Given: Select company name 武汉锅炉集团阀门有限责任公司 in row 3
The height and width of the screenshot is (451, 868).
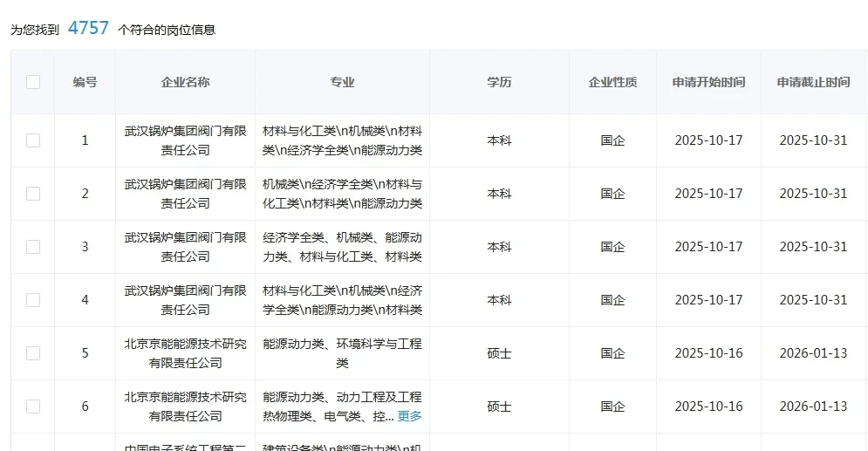Looking at the screenshot, I should click(186, 247).
